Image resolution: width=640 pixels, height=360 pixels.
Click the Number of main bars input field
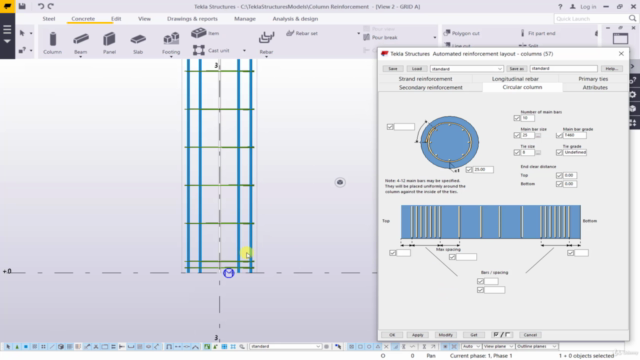(528, 118)
